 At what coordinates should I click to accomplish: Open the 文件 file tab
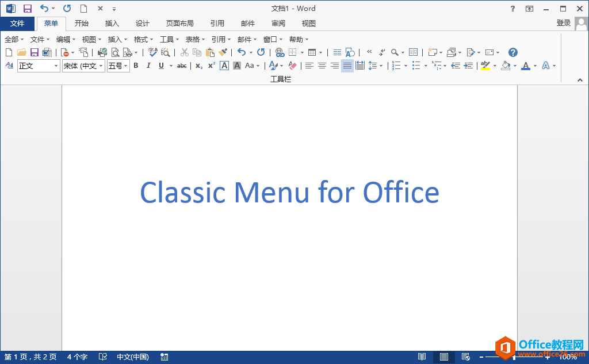coord(17,24)
